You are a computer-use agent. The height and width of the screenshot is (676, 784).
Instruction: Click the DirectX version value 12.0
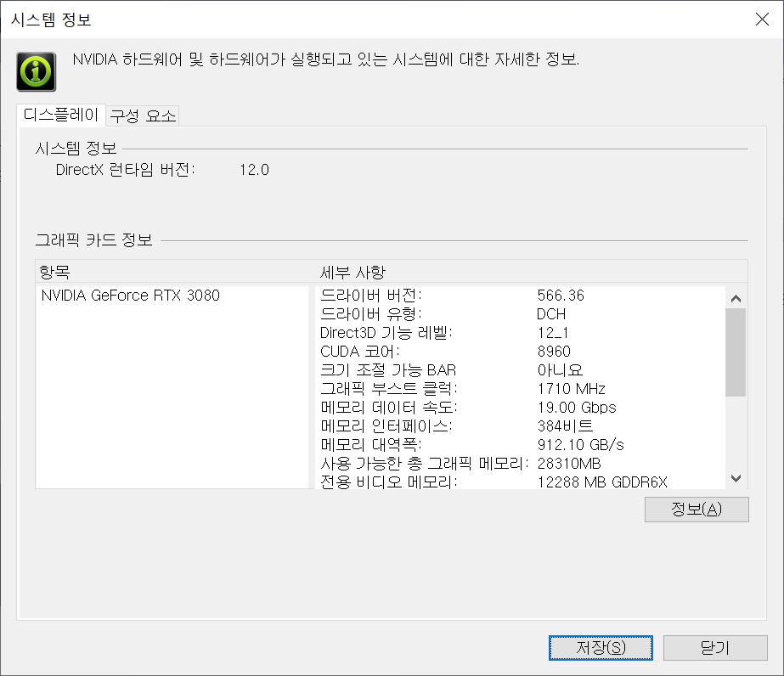[254, 170]
